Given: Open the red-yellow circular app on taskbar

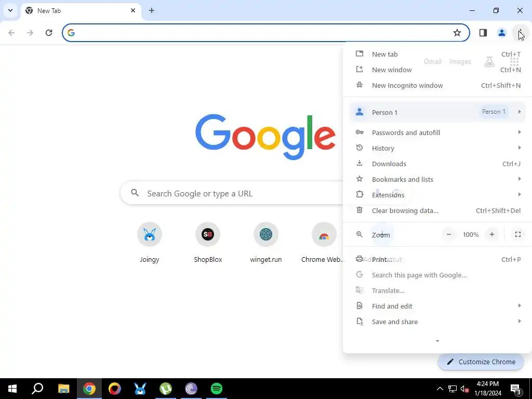Looking at the screenshot, I should point(115,389).
